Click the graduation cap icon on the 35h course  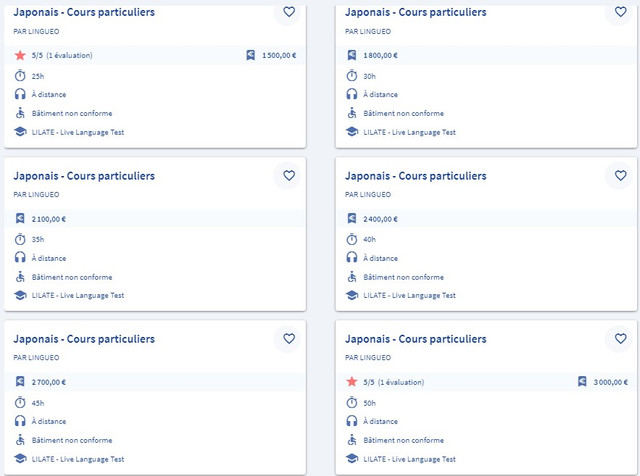point(20,295)
